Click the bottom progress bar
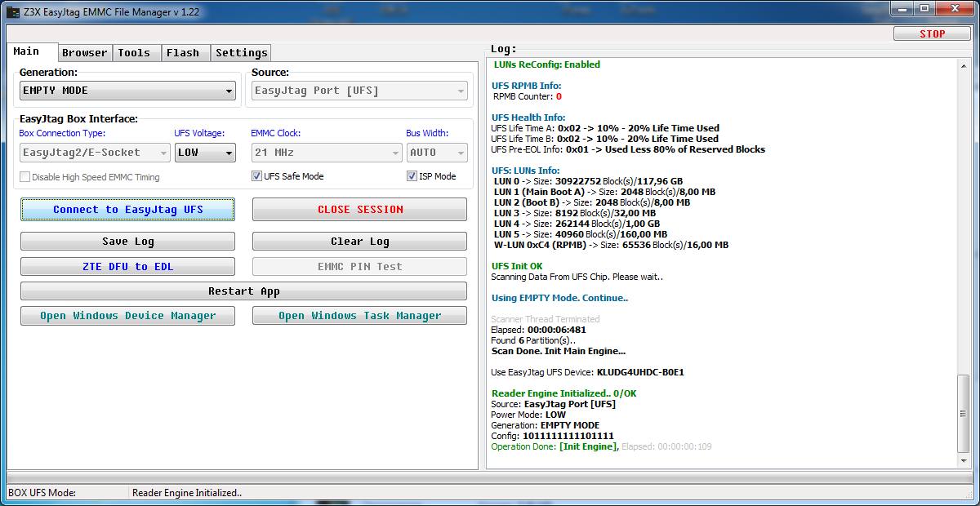This screenshot has width=980, height=506. 489,479
